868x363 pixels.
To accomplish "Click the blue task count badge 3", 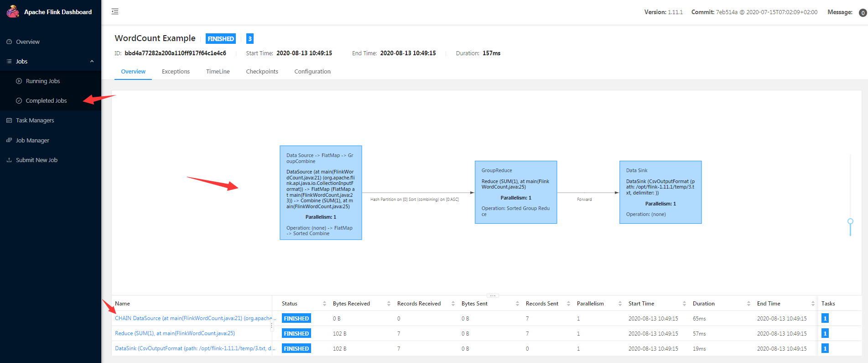I will click(250, 39).
